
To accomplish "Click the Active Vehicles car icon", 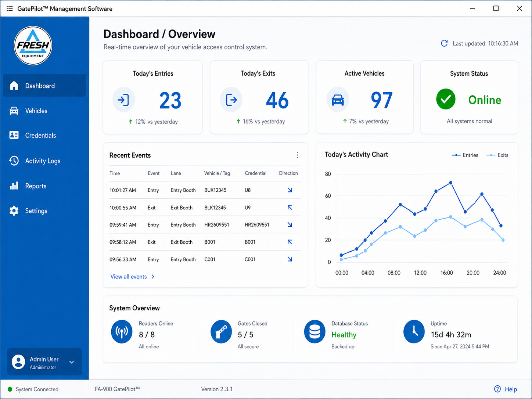I will point(338,100).
